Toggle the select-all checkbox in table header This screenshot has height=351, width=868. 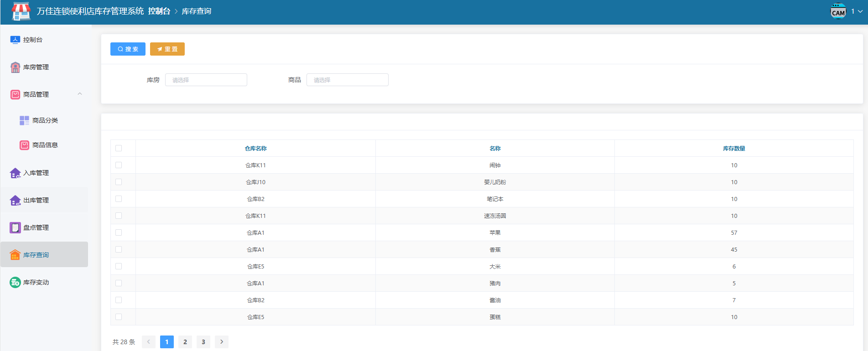tap(119, 148)
